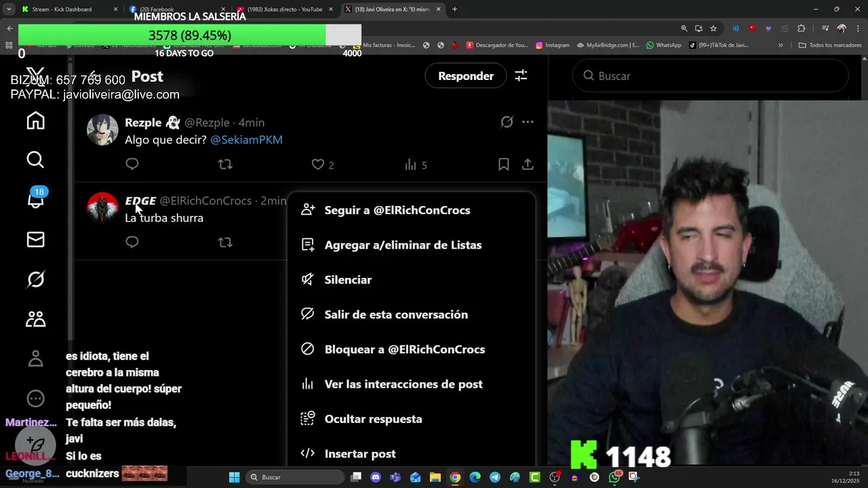Open a new browser tab with plus
This screenshot has height=488, width=868.
pos(454,9)
